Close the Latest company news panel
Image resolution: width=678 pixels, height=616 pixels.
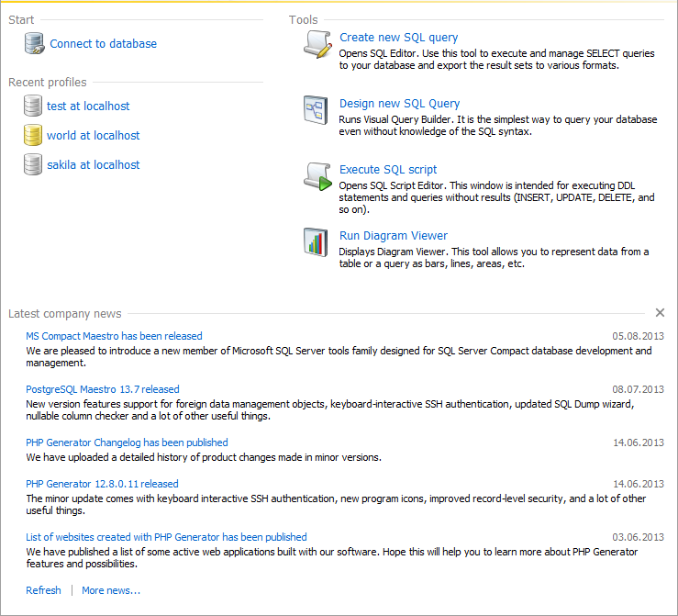click(660, 313)
